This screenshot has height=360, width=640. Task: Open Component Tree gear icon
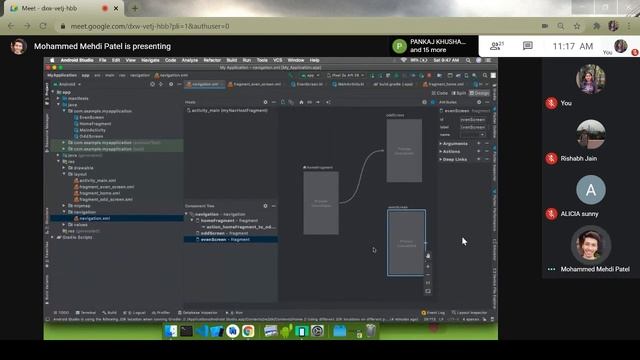coord(265,206)
